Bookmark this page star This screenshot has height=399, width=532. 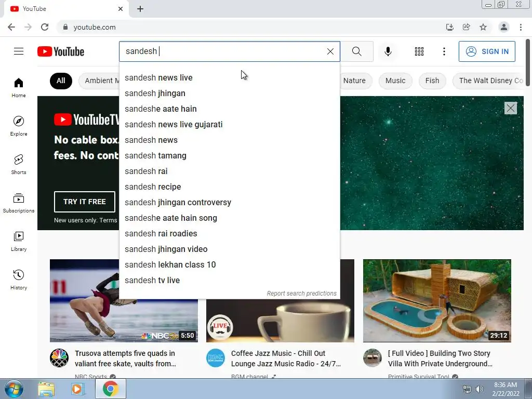[x=483, y=27]
